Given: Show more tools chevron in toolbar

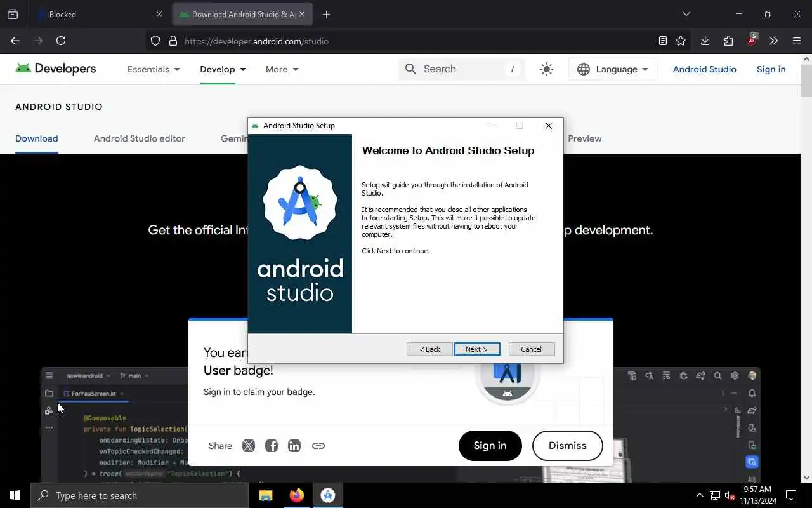Looking at the screenshot, I should (x=773, y=41).
